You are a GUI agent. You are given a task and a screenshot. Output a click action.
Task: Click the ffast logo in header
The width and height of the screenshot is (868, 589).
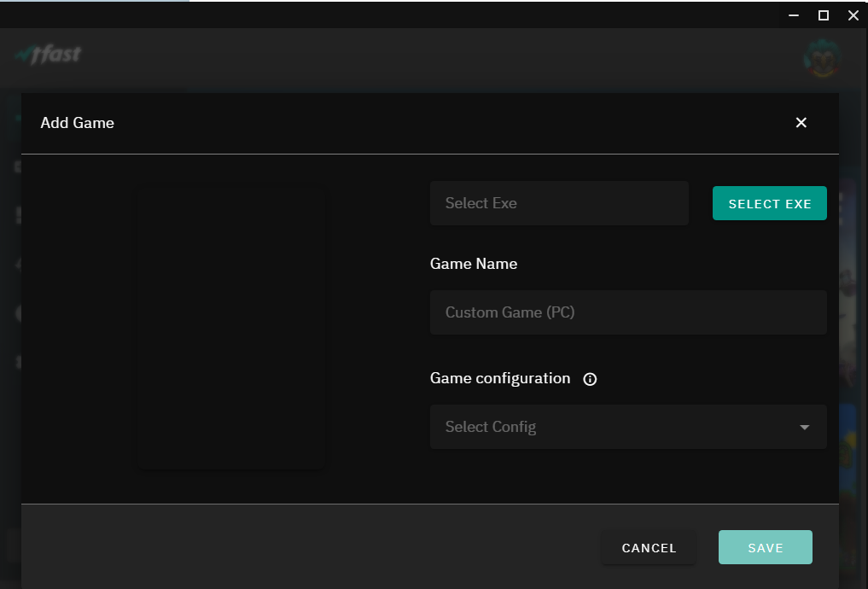click(x=49, y=55)
